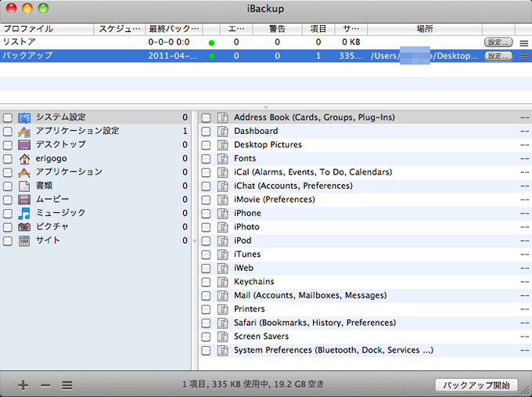Check the Mail backup checkbox
This screenshot has width=532, height=397.
pyautogui.click(x=206, y=296)
